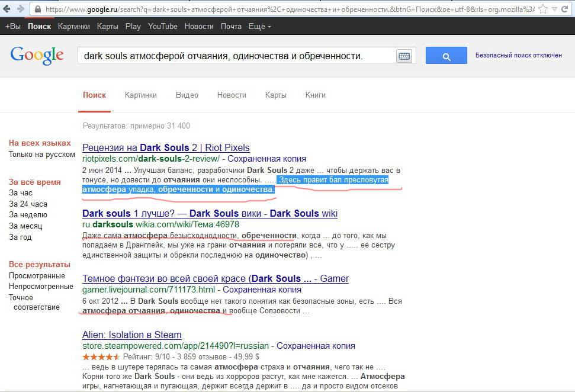The image size is (575, 392).
Task: Select the Точное соответствие filter
Action: coord(34,302)
